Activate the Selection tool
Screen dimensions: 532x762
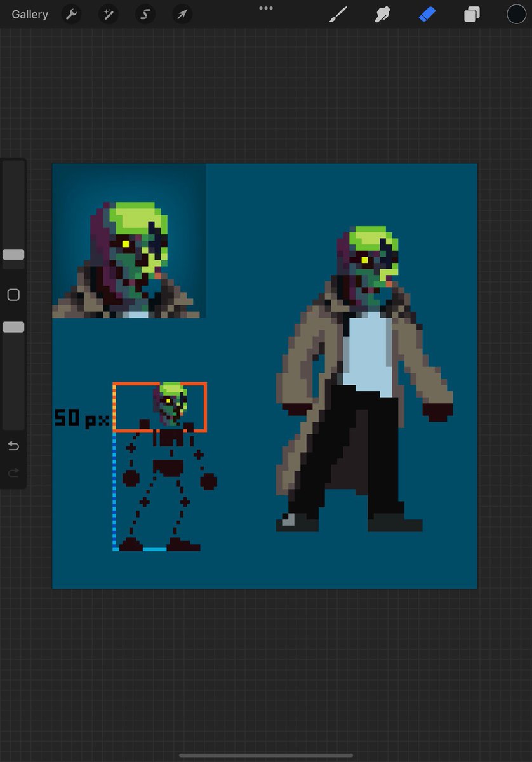click(x=145, y=14)
